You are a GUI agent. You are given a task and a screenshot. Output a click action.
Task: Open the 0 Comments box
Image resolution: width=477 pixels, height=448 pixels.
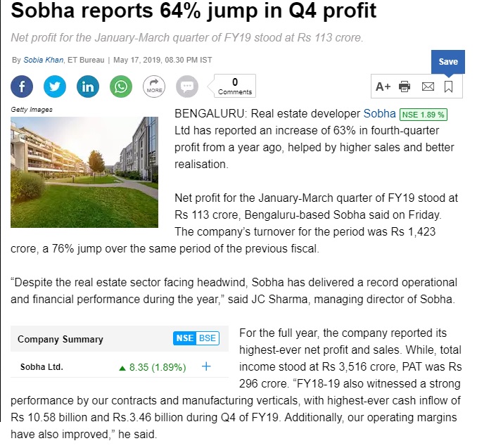(235, 86)
